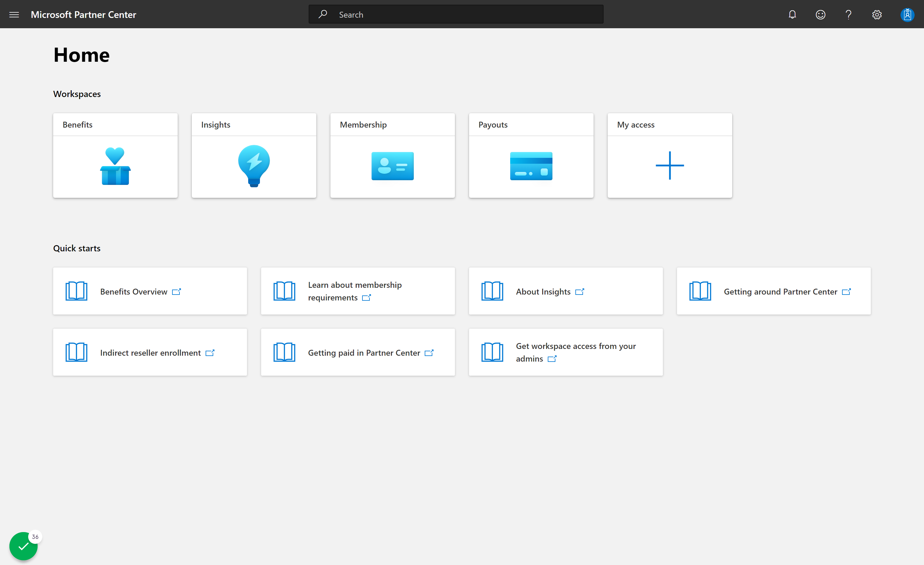Click the notifications bell icon
The width and height of the screenshot is (924, 565).
[x=792, y=15]
